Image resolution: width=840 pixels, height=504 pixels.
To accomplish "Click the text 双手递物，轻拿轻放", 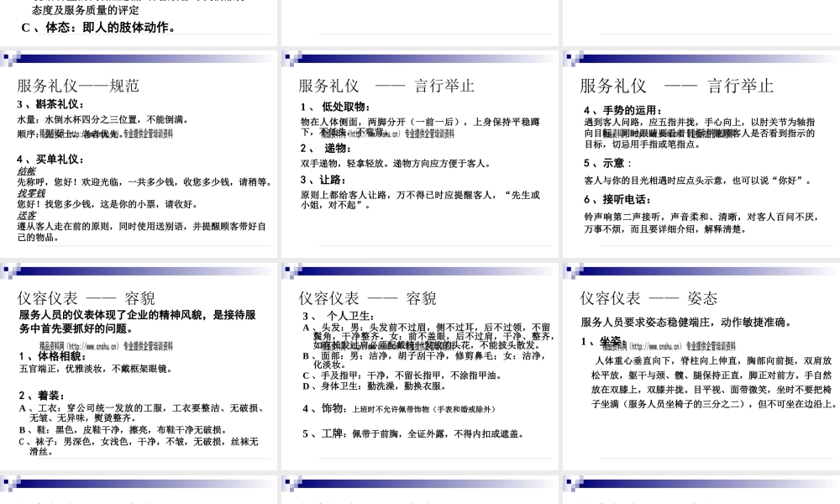I will [396, 163].
